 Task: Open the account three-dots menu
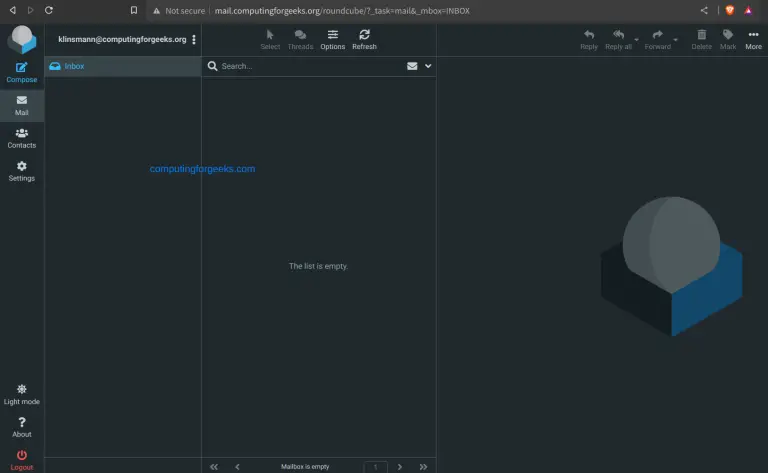pos(194,39)
